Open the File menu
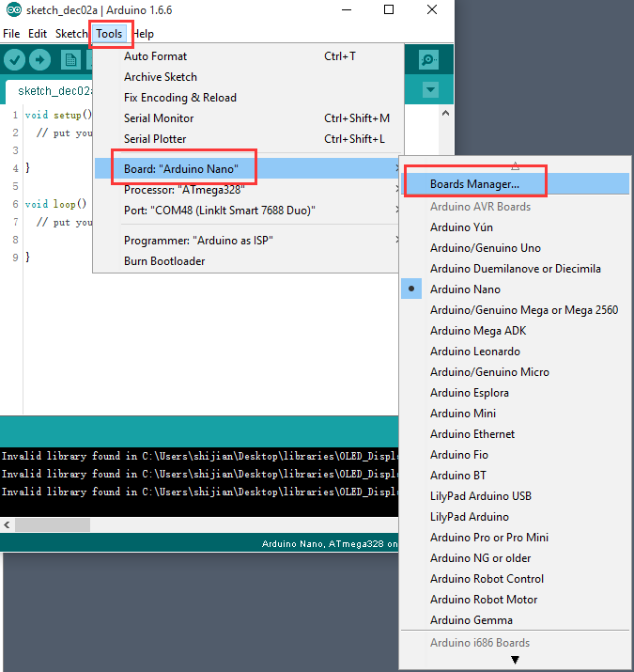 click(x=11, y=34)
